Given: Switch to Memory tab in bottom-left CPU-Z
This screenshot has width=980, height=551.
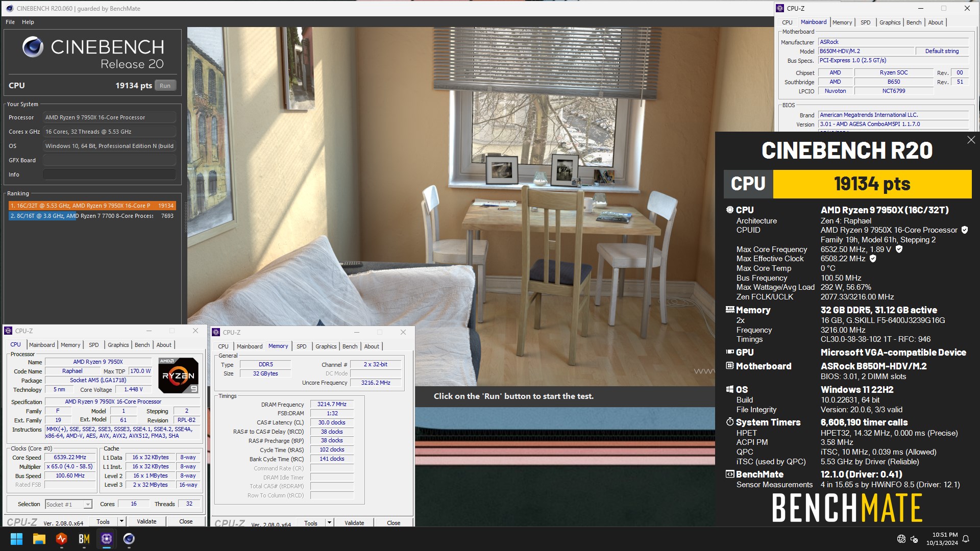Looking at the screenshot, I should click(70, 345).
